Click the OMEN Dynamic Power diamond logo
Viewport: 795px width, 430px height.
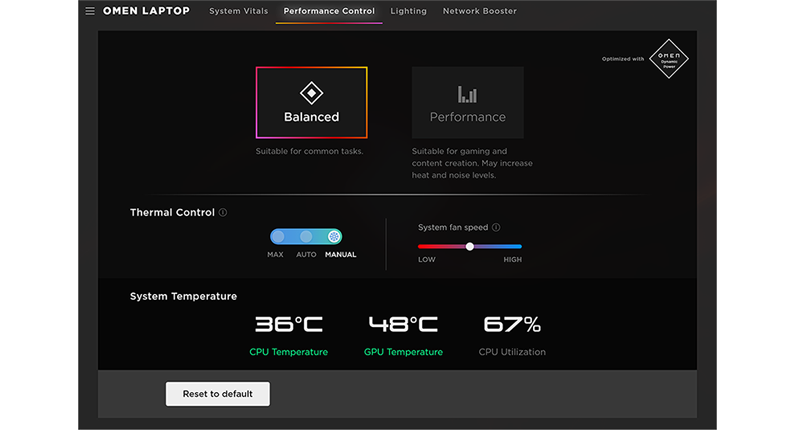point(669,59)
